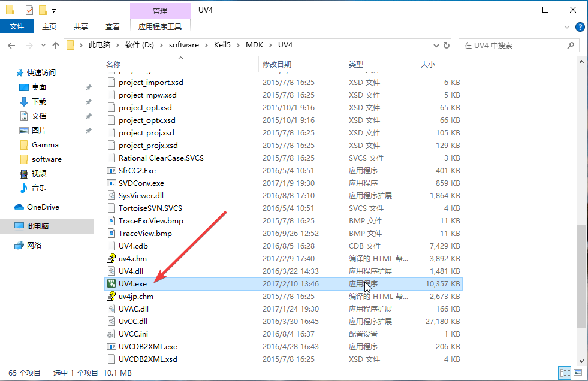This screenshot has width=588, height=381.
Task: Open the 共享 ribbon tab
Action: tap(81, 26)
